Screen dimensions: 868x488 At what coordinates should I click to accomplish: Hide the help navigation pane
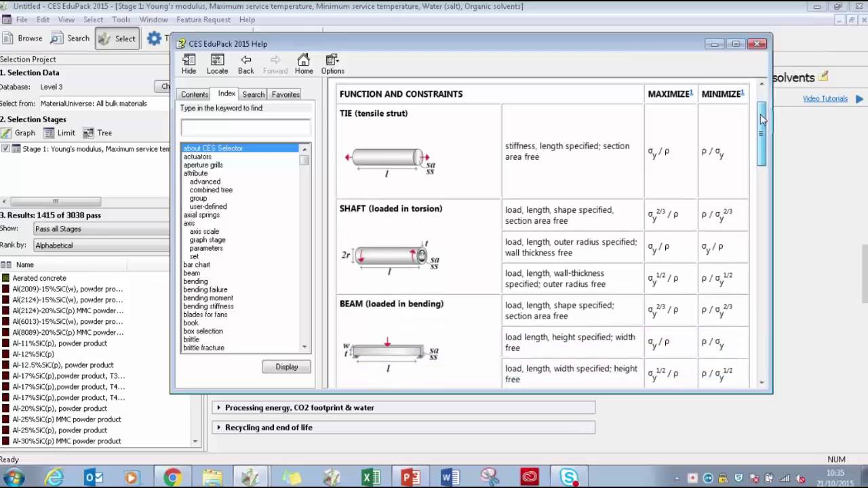click(189, 64)
